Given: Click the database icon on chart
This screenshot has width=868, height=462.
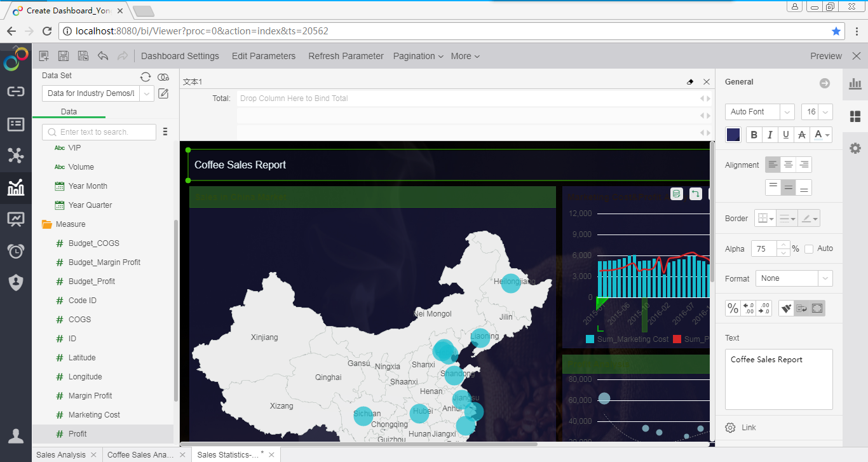Looking at the screenshot, I should pos(677,194).
